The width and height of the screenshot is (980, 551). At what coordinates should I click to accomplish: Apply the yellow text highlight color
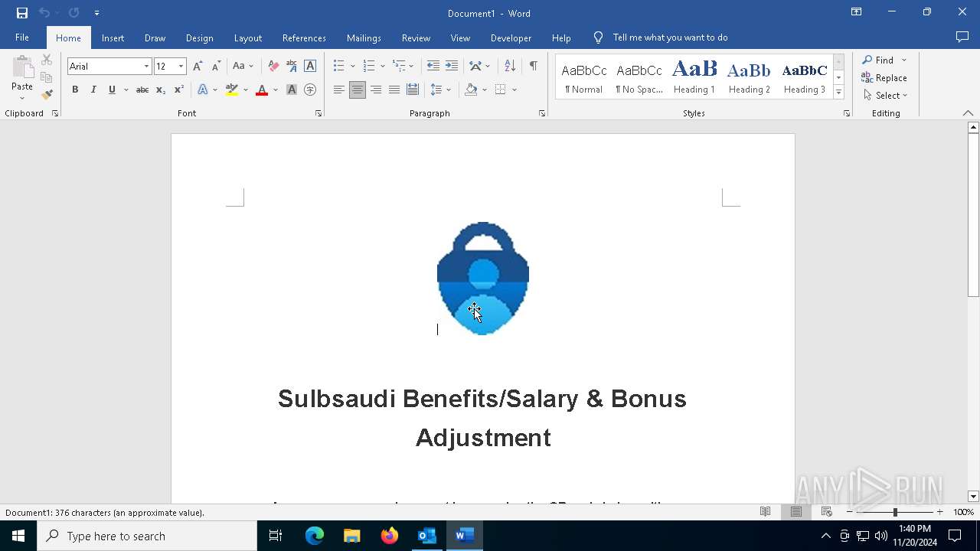(232, 90)
